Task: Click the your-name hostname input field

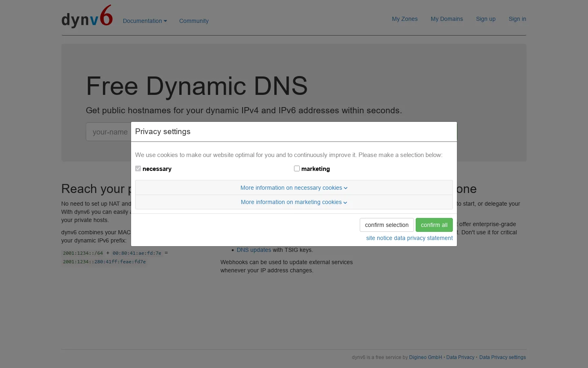Action: [109, 132]
